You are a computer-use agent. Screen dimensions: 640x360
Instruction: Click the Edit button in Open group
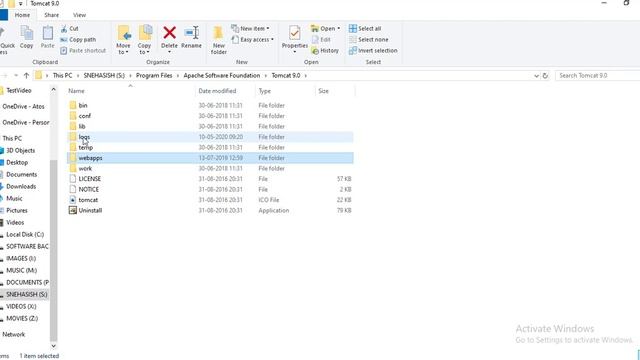[321, 40]
